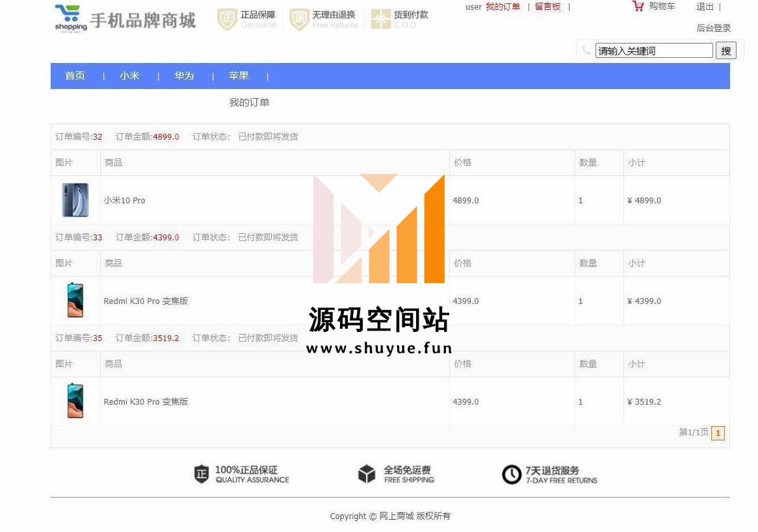Click the shopping cart logo icon

(71, 18)
